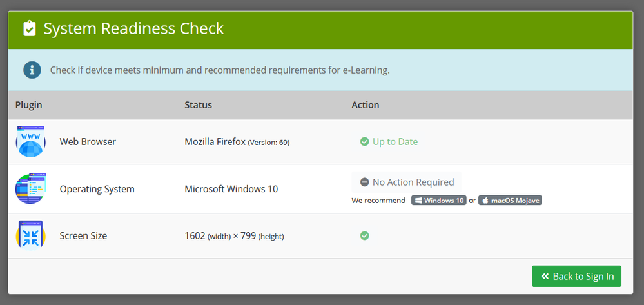Click the green checkmark in Screen Size row

[x=365, y=236]
